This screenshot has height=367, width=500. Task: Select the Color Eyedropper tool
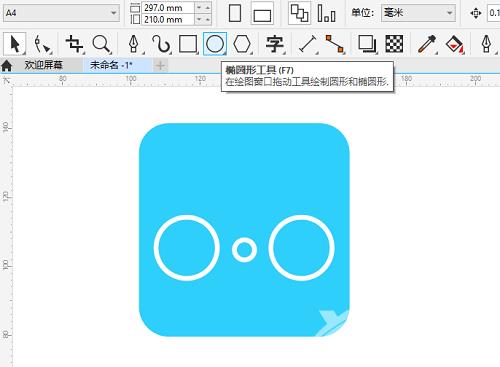click(427, 44)
